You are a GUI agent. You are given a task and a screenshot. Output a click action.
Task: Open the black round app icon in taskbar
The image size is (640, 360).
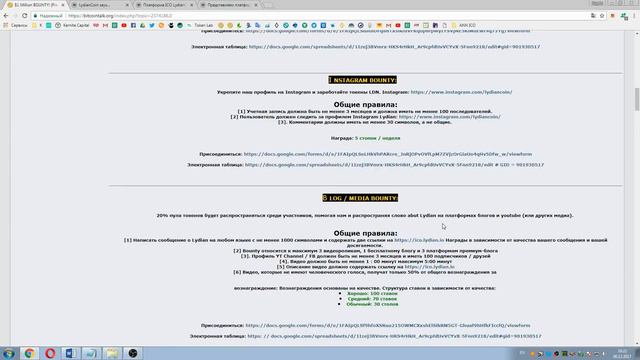point(133,353)
